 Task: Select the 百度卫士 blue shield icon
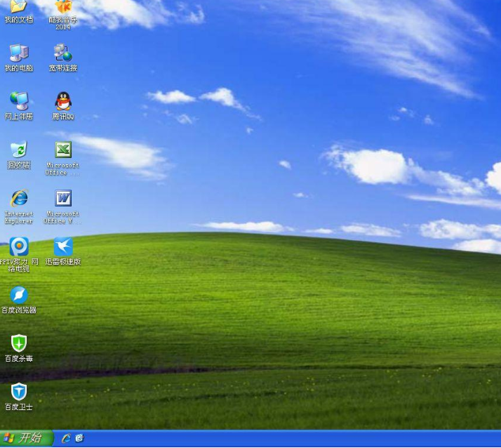pos(18,392)
